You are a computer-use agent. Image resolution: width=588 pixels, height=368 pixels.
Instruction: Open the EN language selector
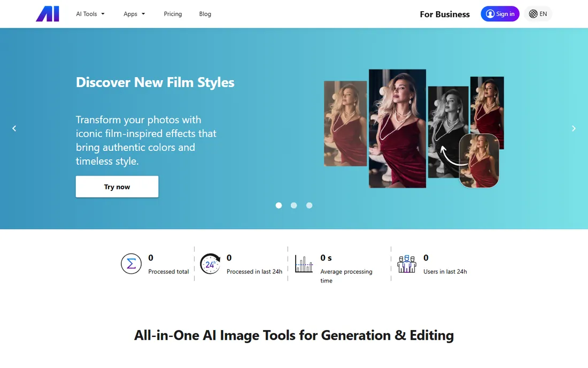[538, 14]
